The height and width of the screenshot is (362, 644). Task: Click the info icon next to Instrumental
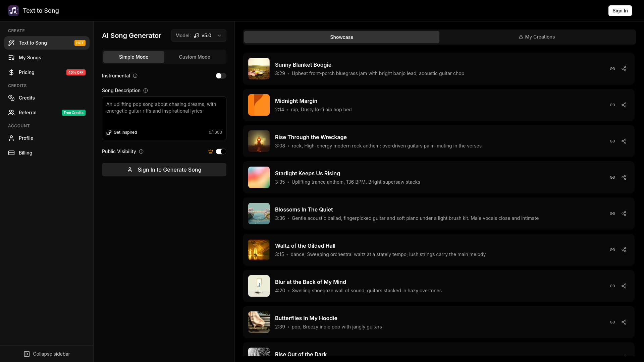pos(135,76)
